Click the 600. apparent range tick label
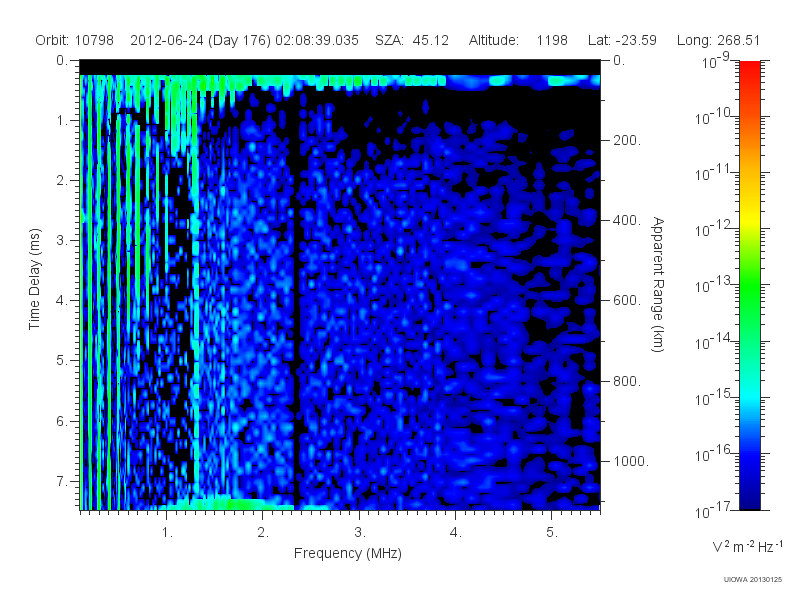This screenshot has height=600, width=800. tap(627, 301)
